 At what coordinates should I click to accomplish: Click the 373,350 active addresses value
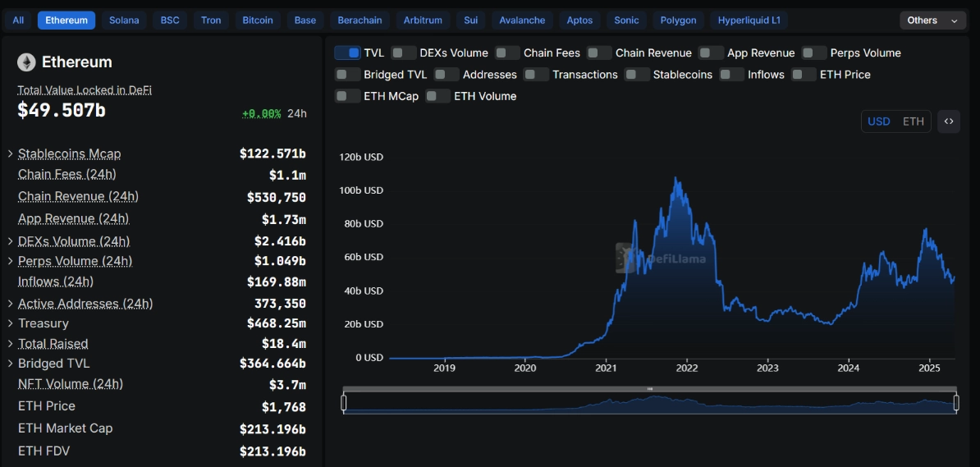tap(280, 304)
